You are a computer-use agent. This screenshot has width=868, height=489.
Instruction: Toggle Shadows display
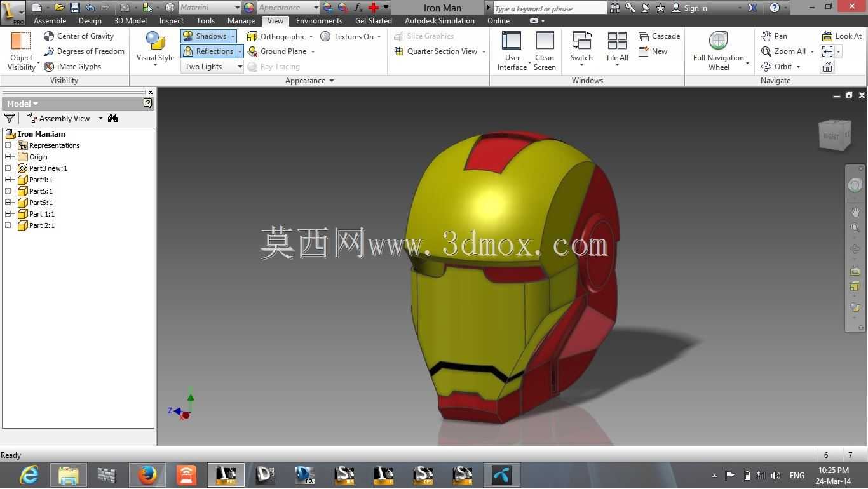[205, 36]
